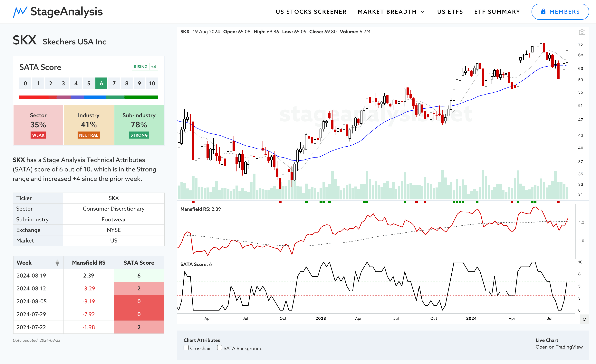
Task: Click the SATA Score column header
Action: [139, 263]
